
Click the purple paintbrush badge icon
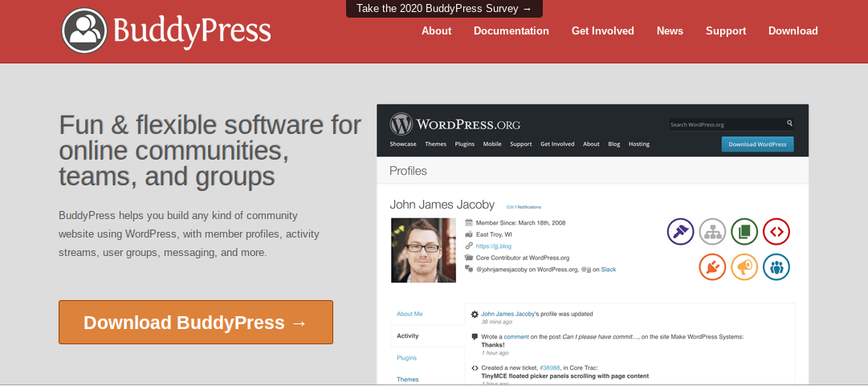click(681, 232)
